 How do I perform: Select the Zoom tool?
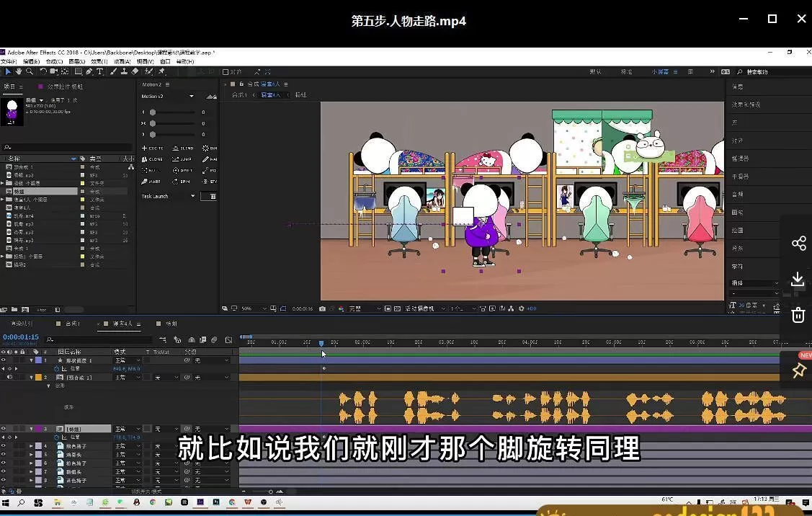click(x=29, y=71)
